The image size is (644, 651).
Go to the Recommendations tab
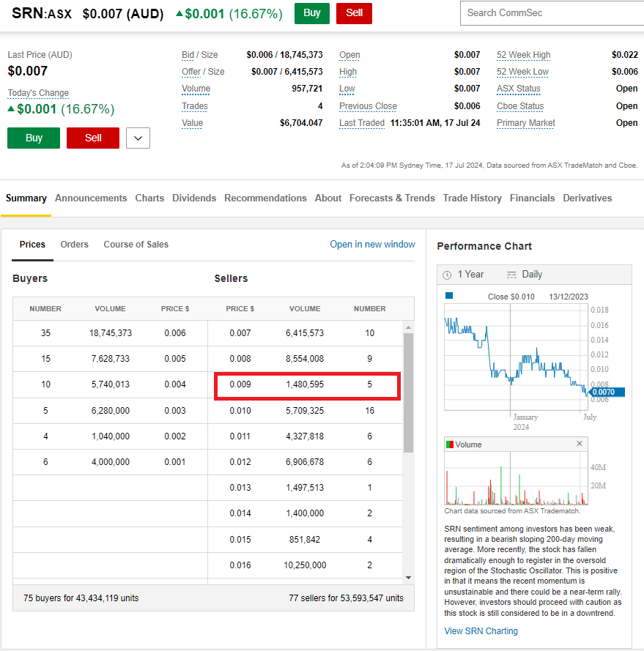[265, 198]
